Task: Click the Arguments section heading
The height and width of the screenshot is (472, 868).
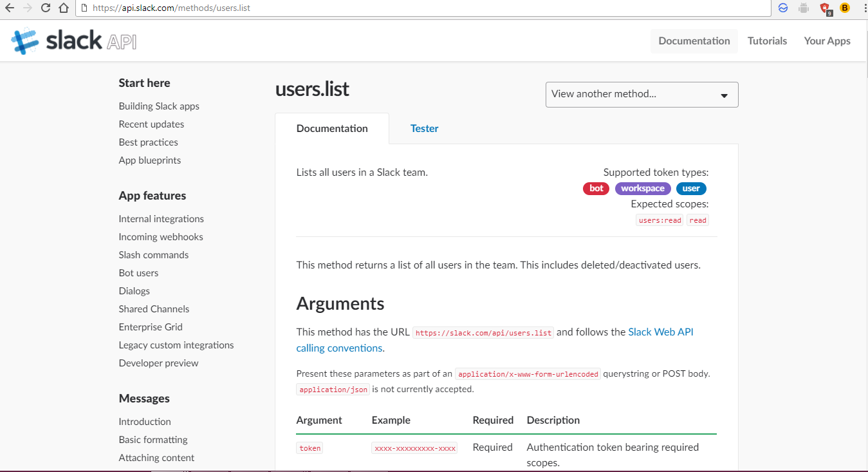Action: [340, 303]
